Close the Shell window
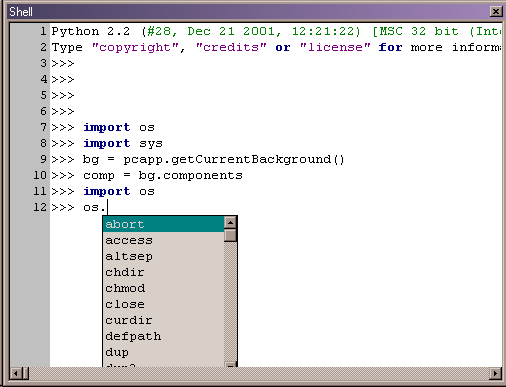 [496, 12]
